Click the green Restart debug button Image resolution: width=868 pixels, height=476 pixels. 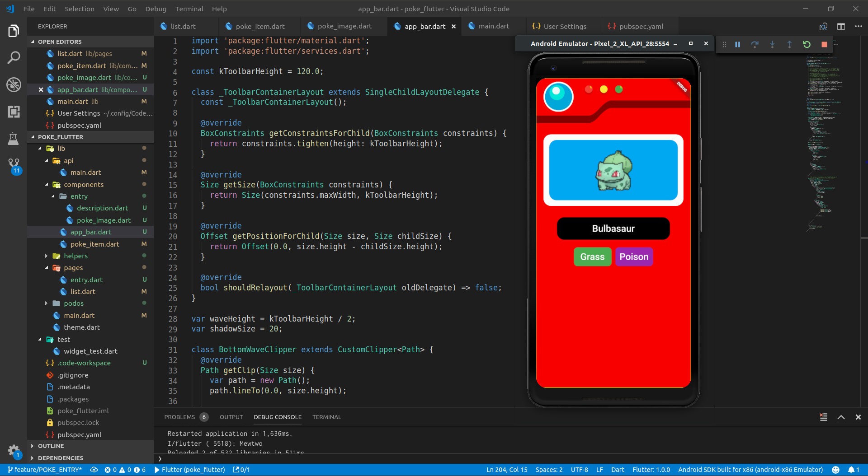tap(807, 44)
